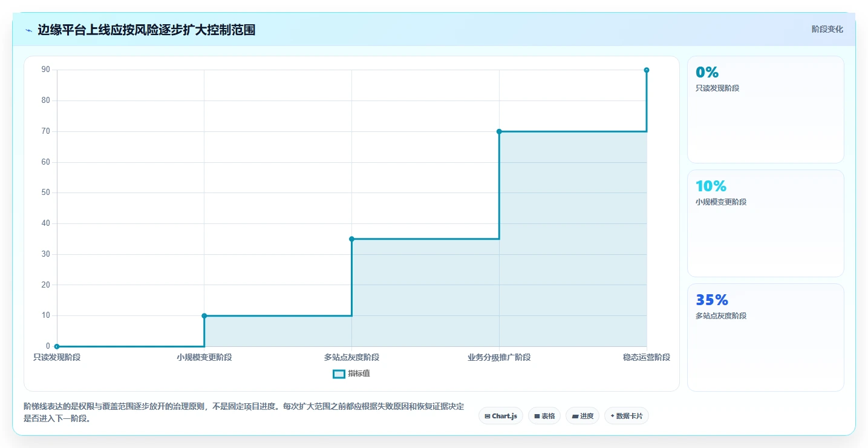
Task: Click the 10% 小规模变更阶段 card
Action: coord(766,223)
